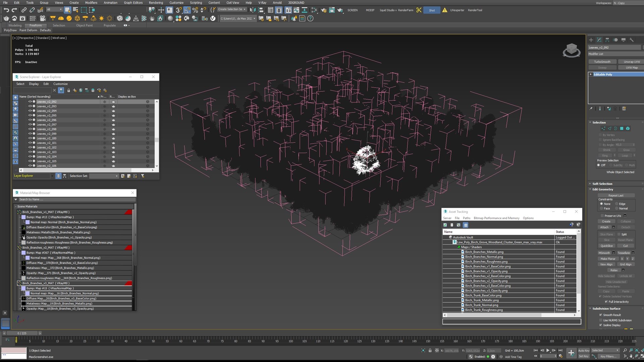Open the Rendering menu

pos(156,3)
